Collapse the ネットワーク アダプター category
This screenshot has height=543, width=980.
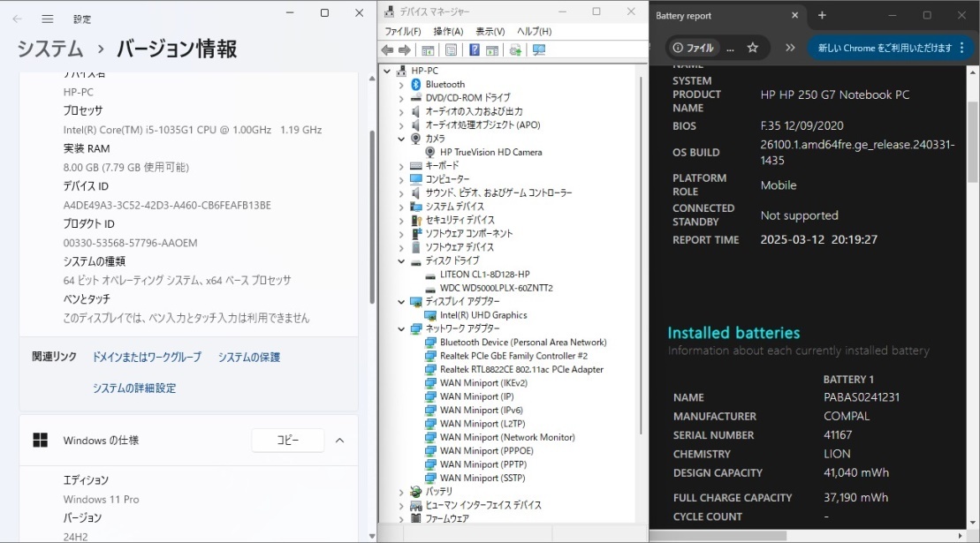pos(401,329)
